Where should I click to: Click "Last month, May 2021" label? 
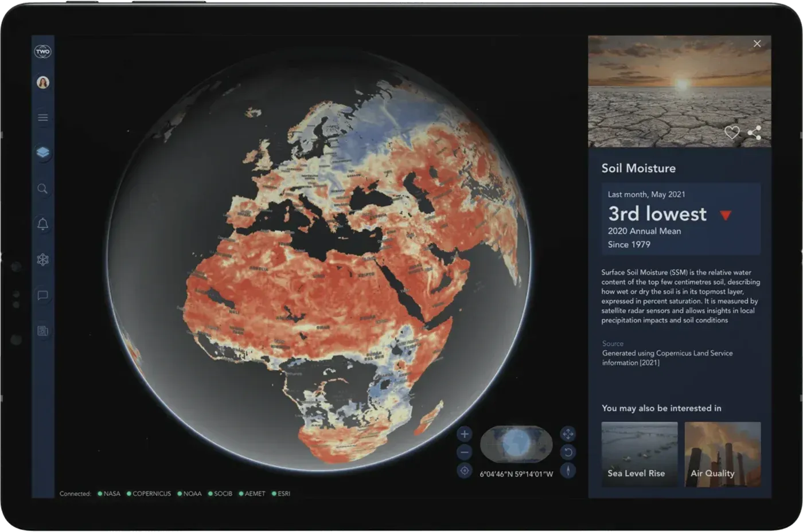(646, 194)
